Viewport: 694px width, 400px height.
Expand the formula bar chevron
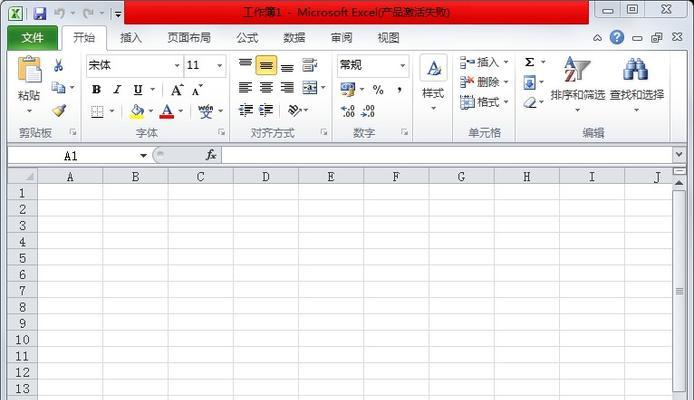coord(679,154)
